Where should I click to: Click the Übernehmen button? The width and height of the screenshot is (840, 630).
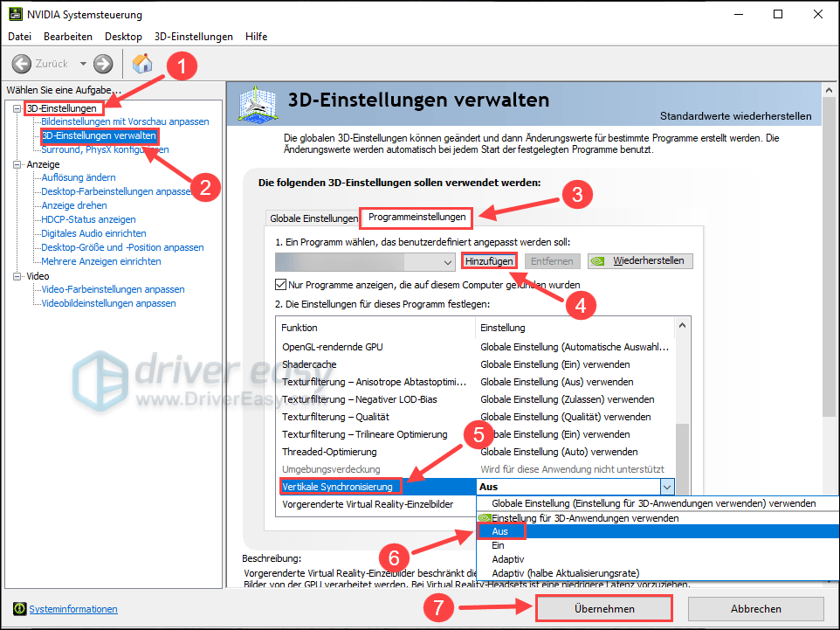coord(604,608)
